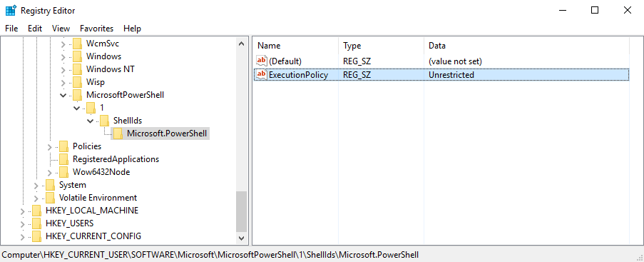
Task: Click the Registry Editor app icon in title bar
Action: (x=10, y=10)
